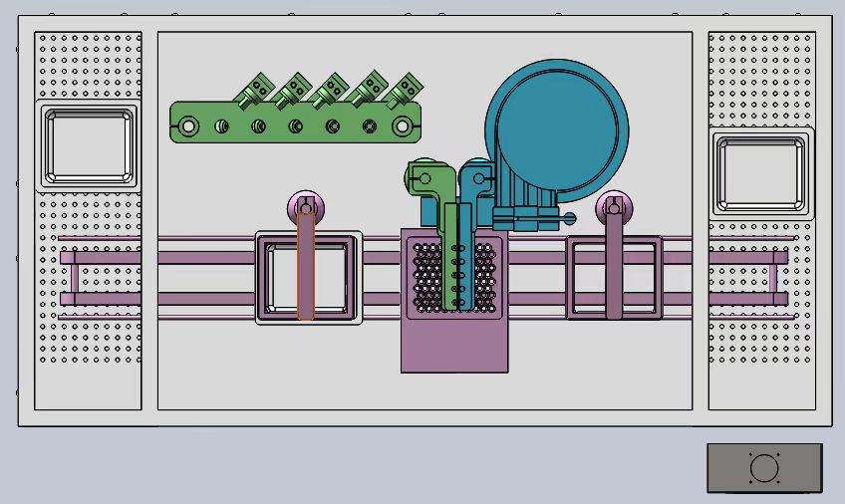Select the gray box with circle outline
This screenshot has width=845, height=504.
click(764, 468)
